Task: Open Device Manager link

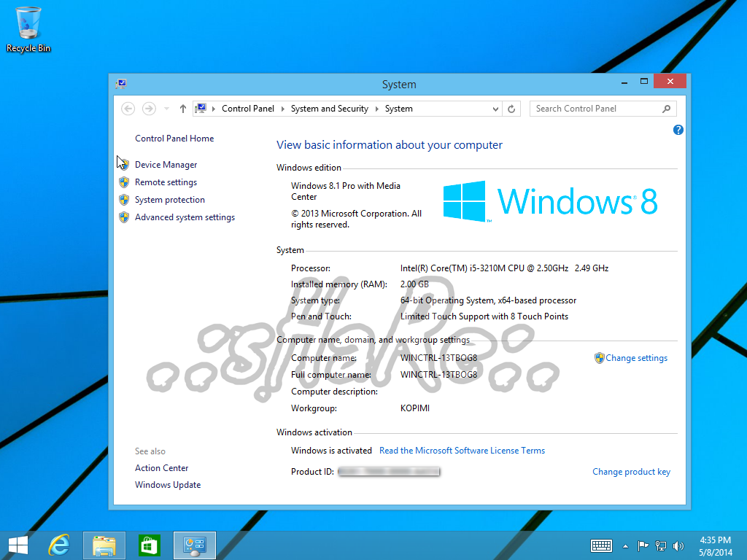Action: tap(166, 164)
